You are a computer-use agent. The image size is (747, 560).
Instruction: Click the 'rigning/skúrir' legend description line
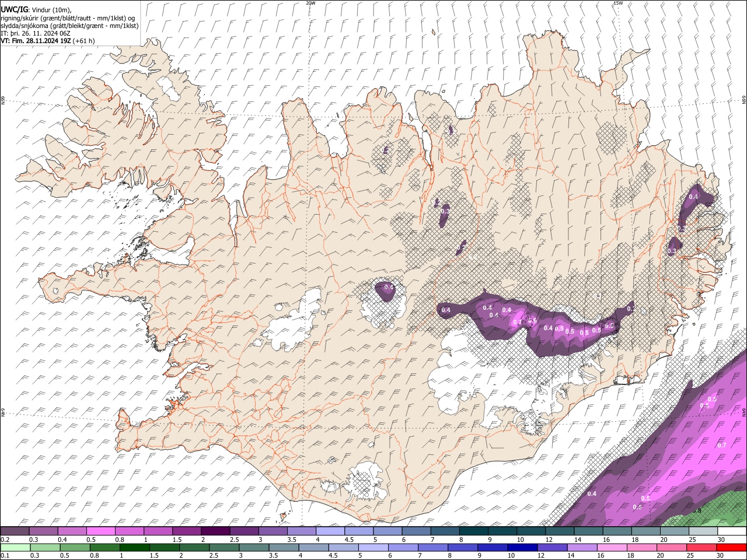point(68,18)
